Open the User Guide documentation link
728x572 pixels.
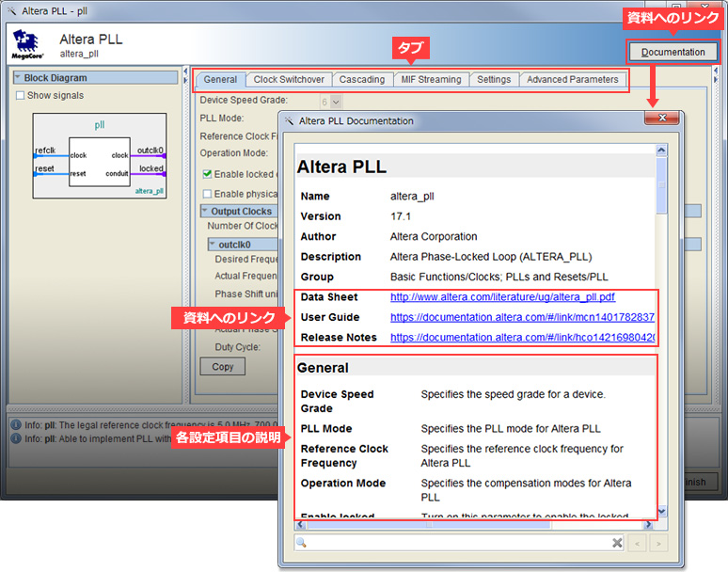[x=522, y=317]
